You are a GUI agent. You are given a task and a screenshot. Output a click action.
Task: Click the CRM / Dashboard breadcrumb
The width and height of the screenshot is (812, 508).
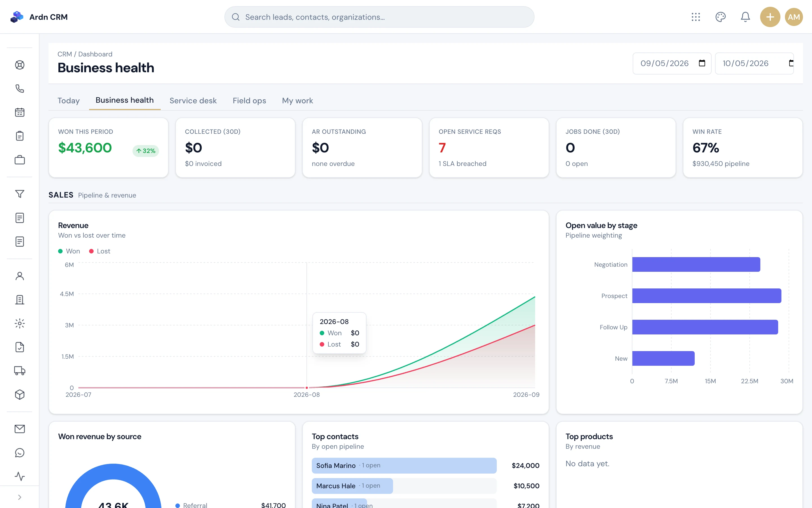tap(85, 54)
